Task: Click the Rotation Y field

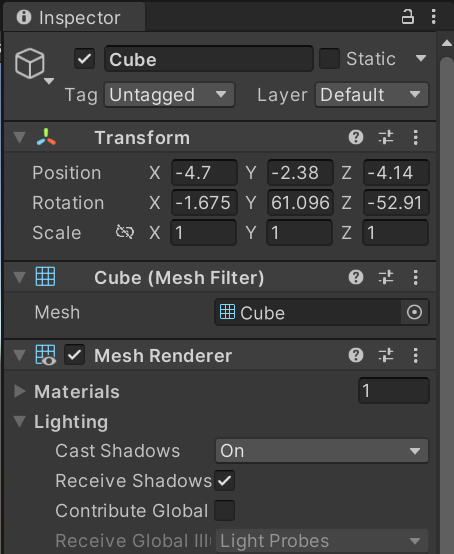Action: [300, 203]
